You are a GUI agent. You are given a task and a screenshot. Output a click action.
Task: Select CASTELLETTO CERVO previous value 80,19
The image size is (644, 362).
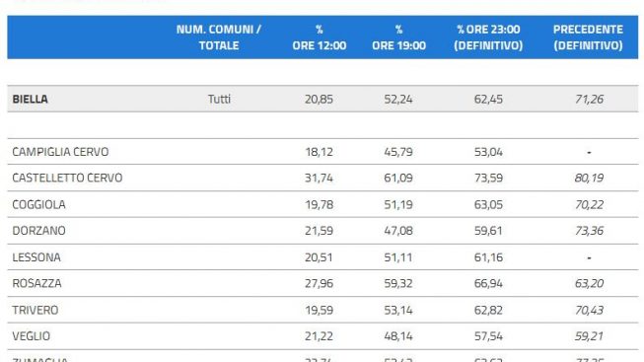point(589,178)
